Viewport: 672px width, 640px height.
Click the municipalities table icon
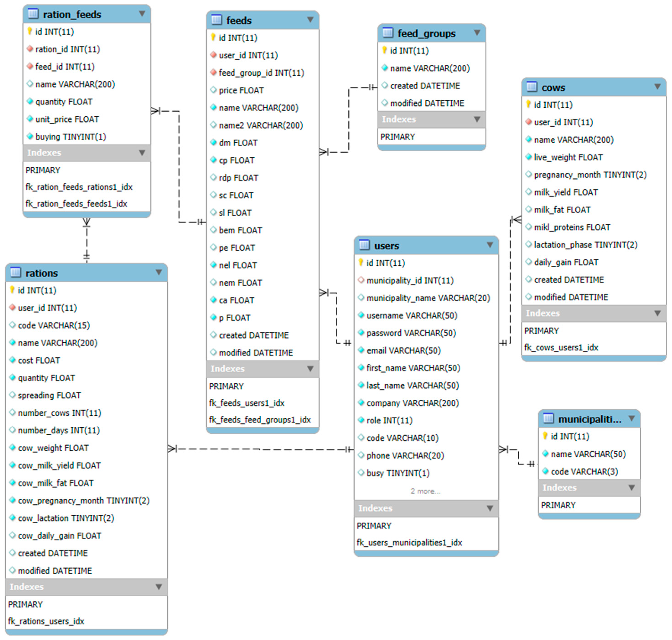click(x=548, y=418)
